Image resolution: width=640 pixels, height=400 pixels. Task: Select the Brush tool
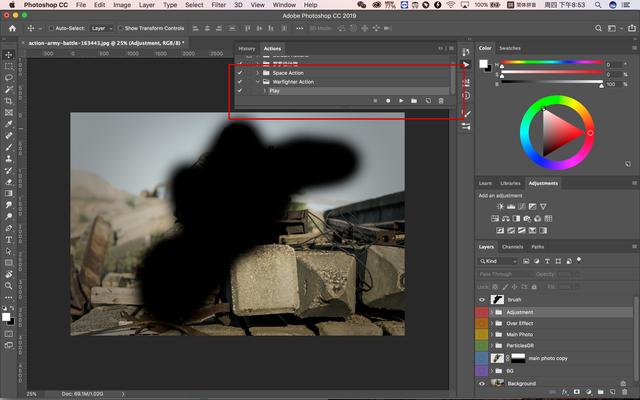[9, 147]
